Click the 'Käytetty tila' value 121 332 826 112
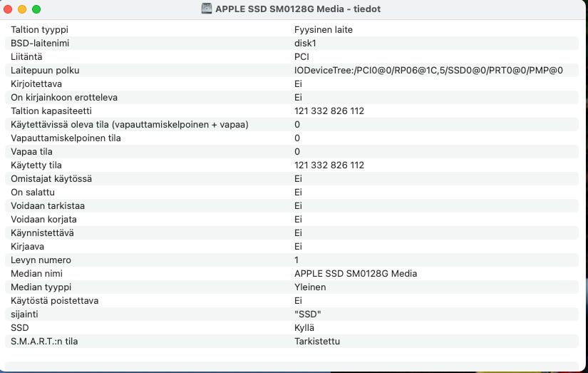588x373 pixels. coord(329,165)
